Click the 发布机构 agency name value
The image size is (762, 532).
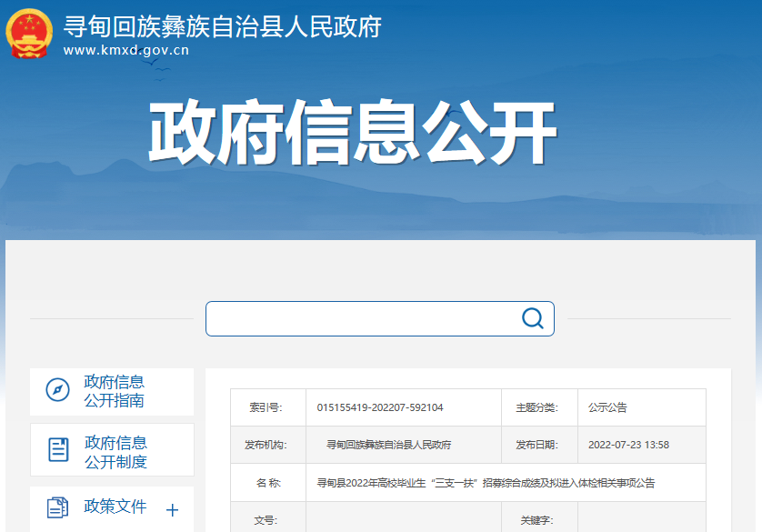[x=389, y=445]
